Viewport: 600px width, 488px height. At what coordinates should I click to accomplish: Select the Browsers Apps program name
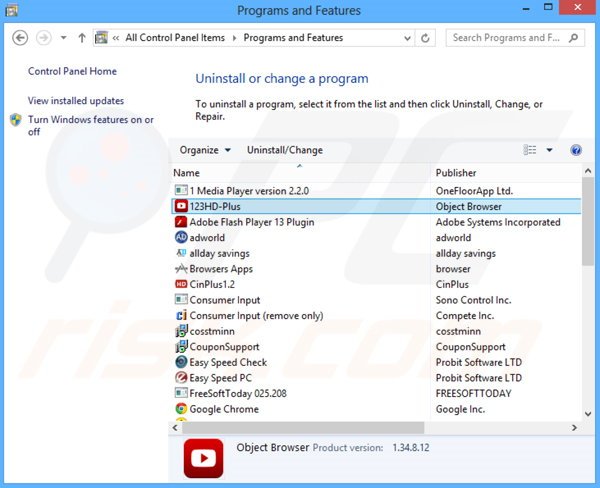tap(221, 269)
